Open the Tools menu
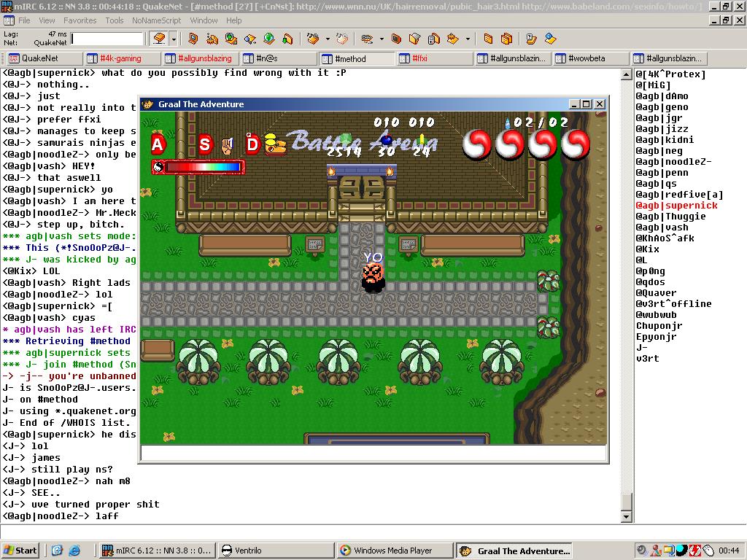 (115, 20)
